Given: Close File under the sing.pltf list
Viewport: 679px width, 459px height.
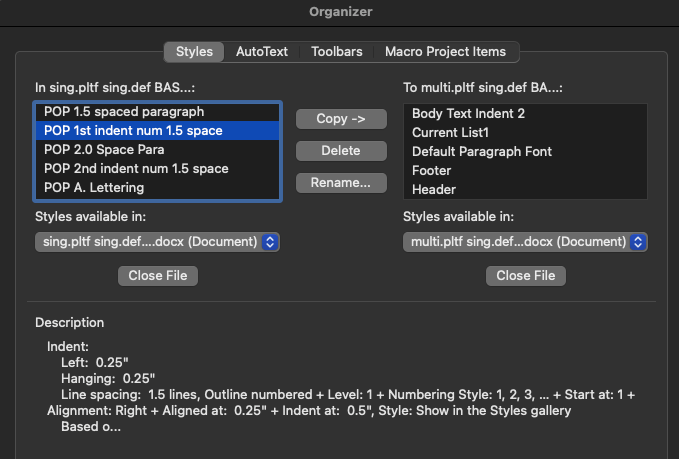Looking at the screenshot, I should coord(158,276).
